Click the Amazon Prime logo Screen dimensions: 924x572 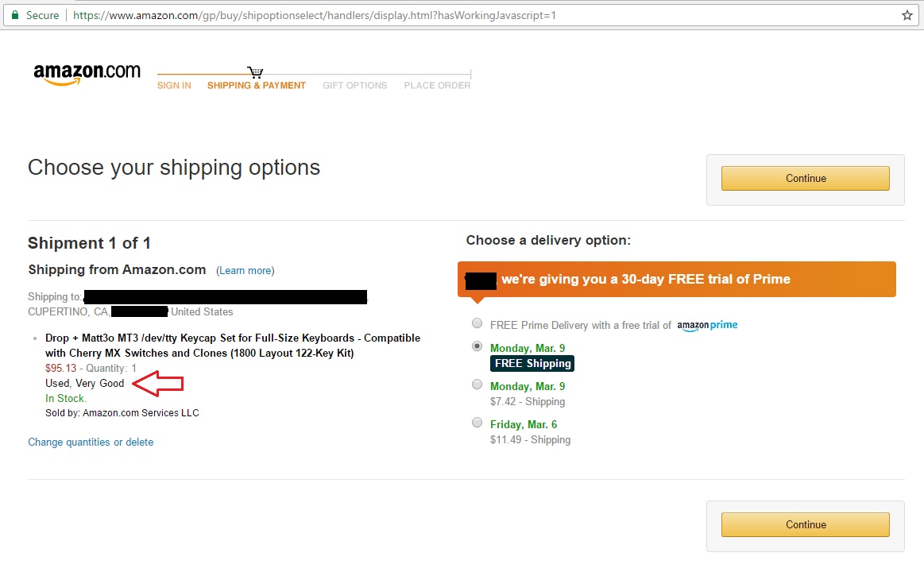point(708,325)
